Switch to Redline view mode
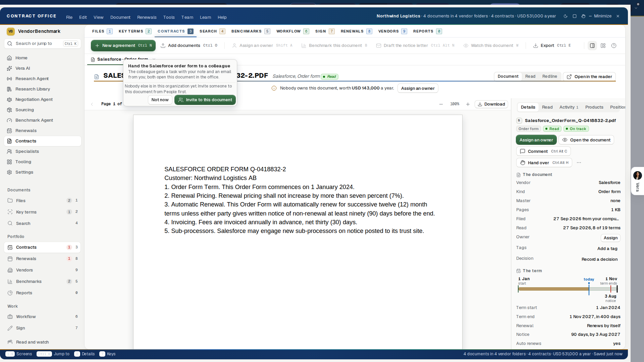 point(550,76)
